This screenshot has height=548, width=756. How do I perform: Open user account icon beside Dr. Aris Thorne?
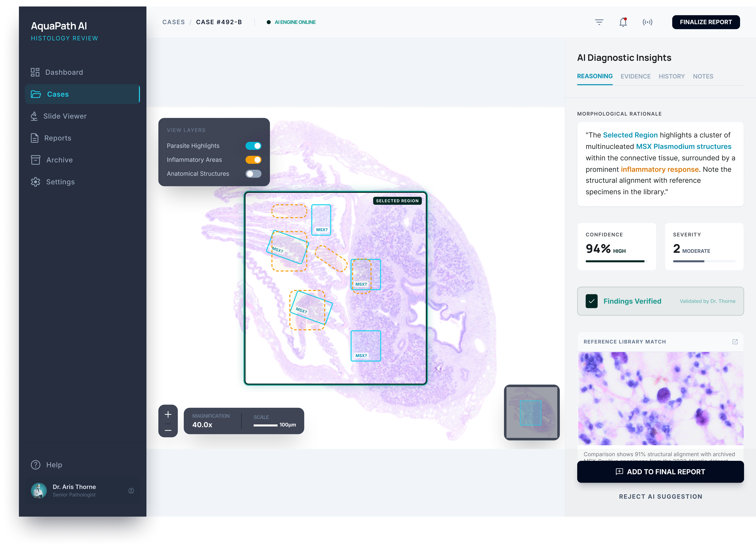[131, 491]
